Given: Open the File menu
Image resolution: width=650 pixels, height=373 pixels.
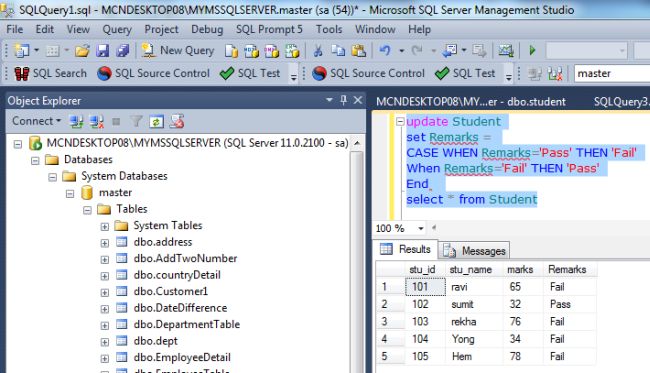Looking at the screenshot, I should coord(15,29).
